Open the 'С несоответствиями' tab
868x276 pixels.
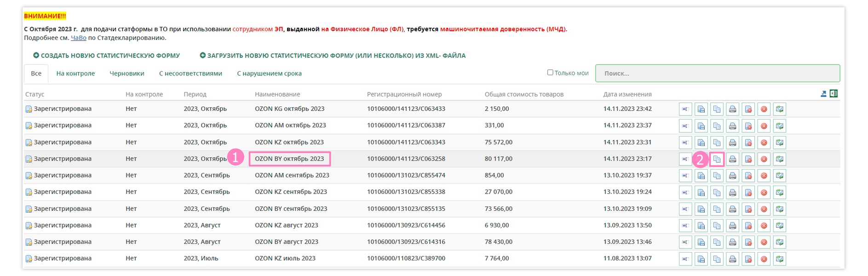[x=190, y=73]
